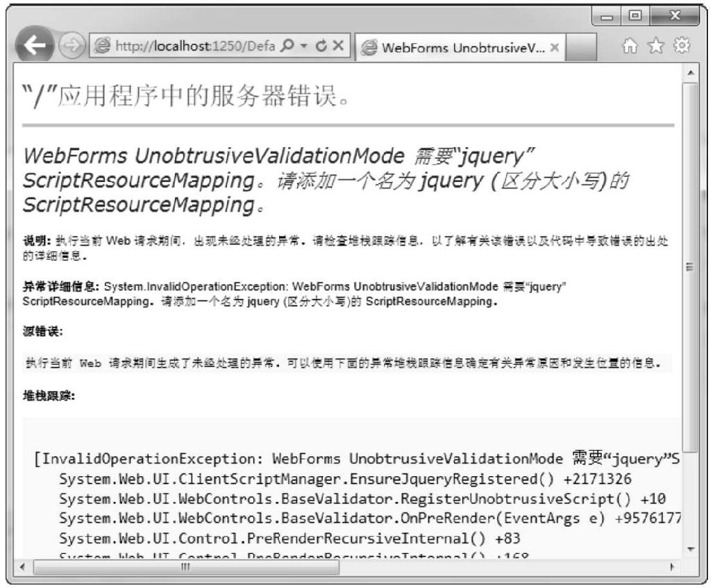Open the Home page icon
Viewport: 715px width, 588px height.
click(630, 46)
